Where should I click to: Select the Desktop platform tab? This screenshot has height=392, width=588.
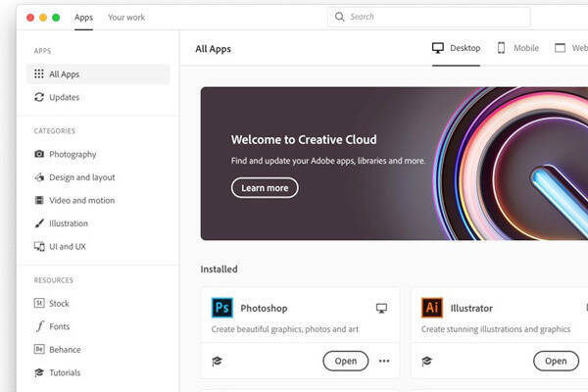[456, 47]
